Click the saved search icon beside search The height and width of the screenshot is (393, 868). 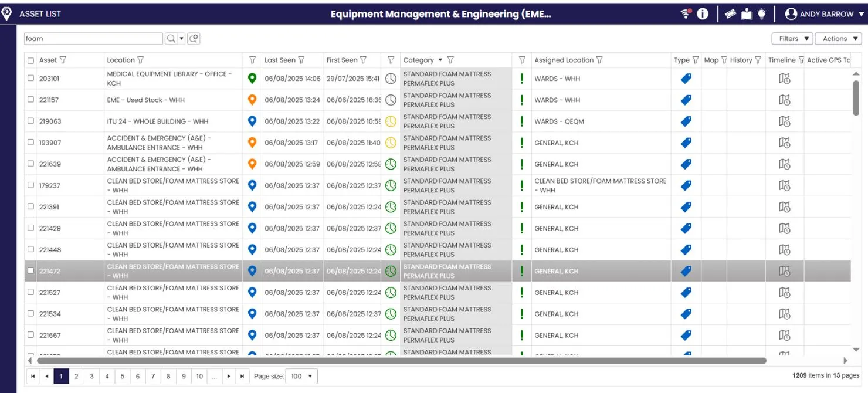pos(194,38)
